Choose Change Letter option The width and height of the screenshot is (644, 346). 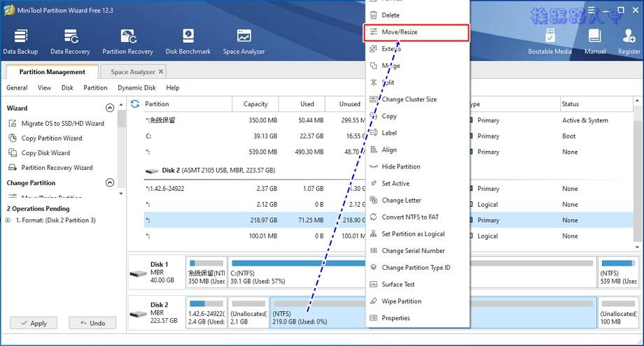(x=417, y=200)
